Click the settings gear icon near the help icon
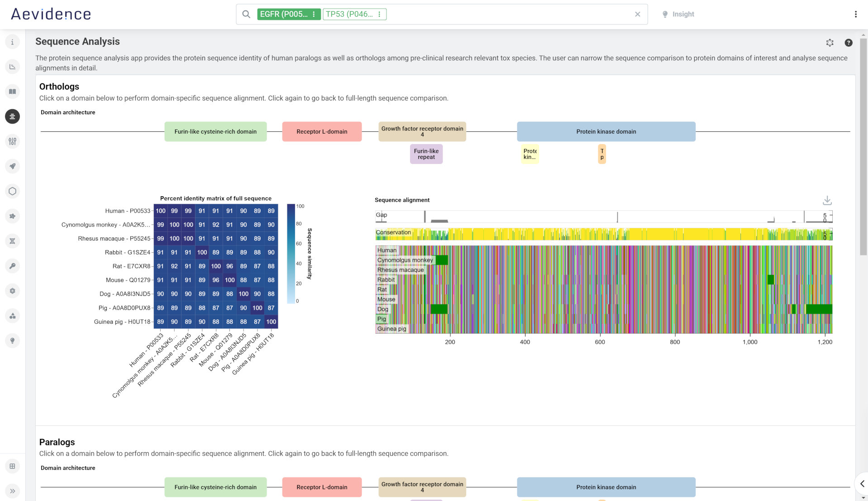Image resolution: width=868 pixels, height=501 pixels. [x=830, y=43]
